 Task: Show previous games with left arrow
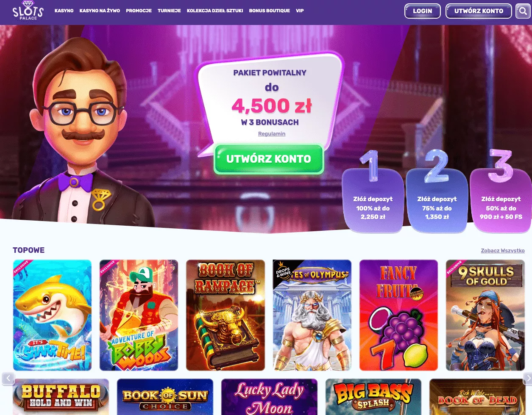pos(8,378)
